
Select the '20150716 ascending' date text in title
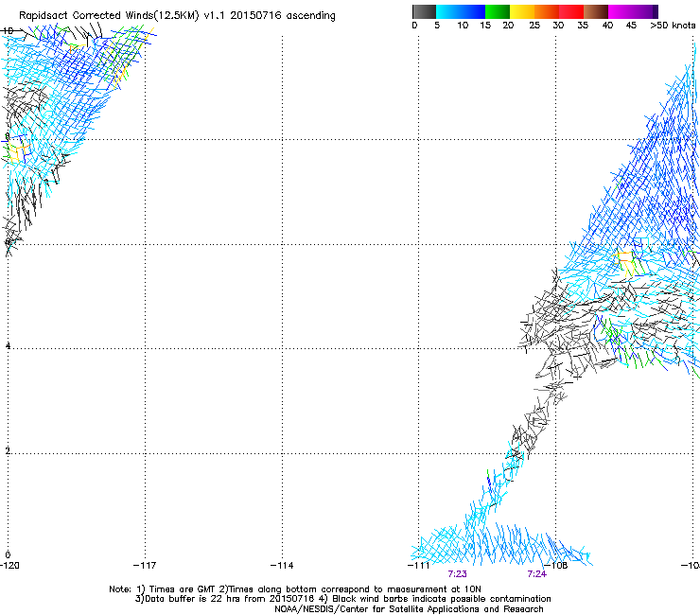(283, 16)
